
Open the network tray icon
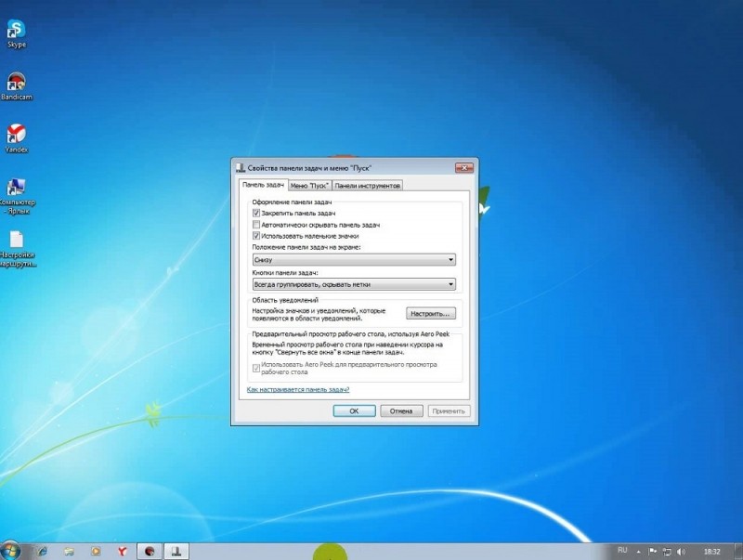pyautogui.click(x=667, y=552)
